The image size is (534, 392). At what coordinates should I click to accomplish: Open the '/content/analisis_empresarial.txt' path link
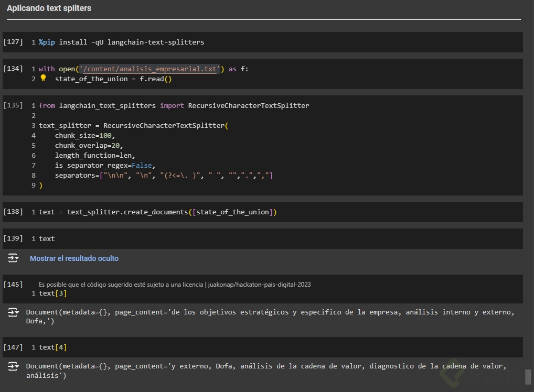pyautogui.click(x=149, y=69)
